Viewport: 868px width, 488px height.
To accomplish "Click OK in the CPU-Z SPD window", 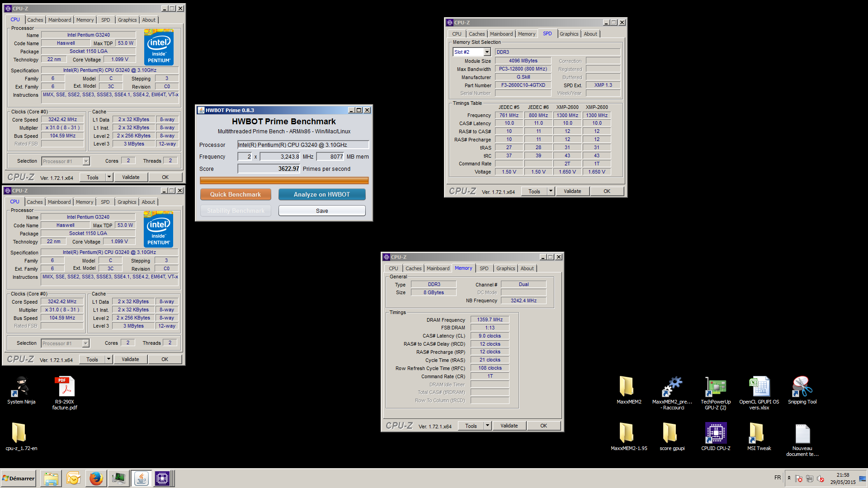I will tap(607, 191).
